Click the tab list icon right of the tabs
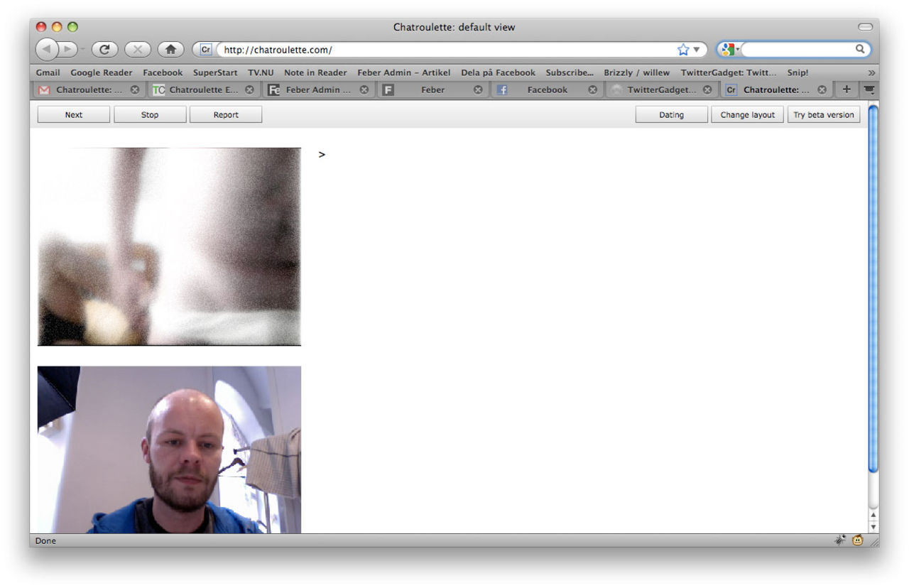 869,89
